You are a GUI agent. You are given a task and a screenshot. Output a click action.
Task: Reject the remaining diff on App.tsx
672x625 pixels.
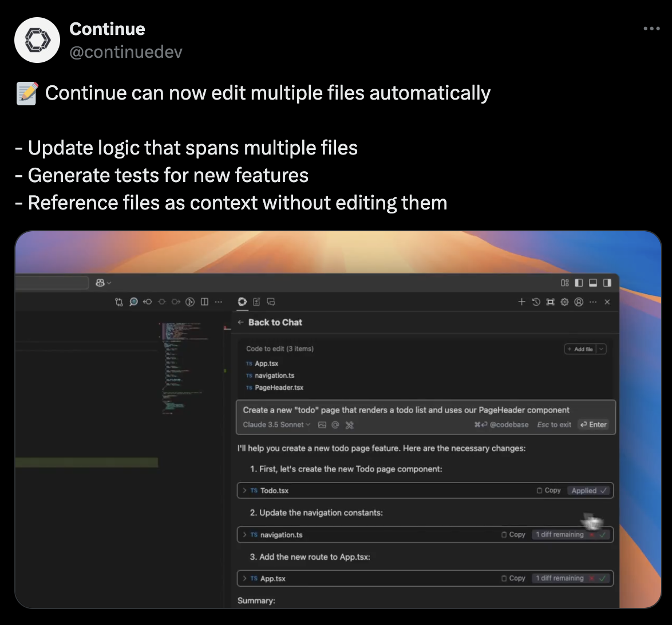(x=592, y=578)
